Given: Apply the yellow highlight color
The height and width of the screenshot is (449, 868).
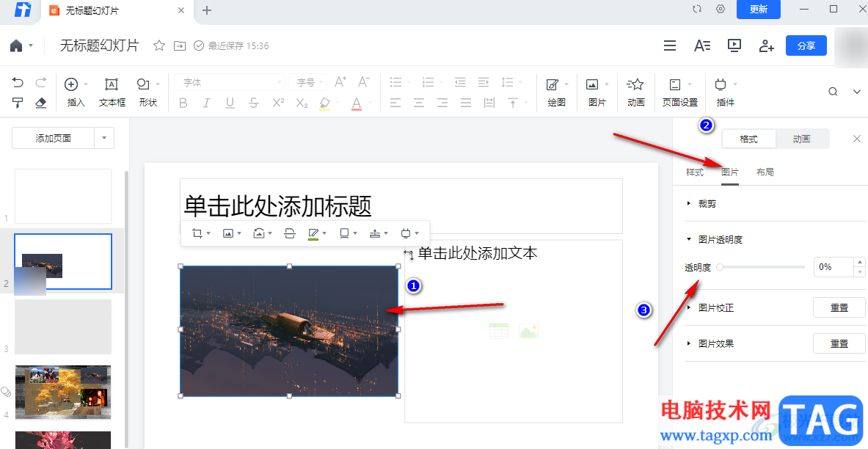Looking at the screenshot, I should [324, 103].
